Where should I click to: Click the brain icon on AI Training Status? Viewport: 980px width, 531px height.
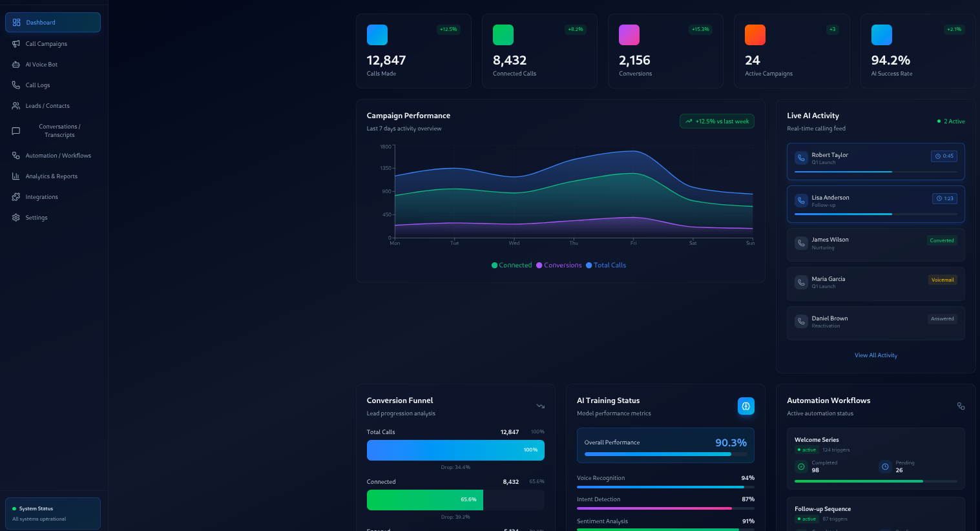pyautogui.click(x=746, y=406)
